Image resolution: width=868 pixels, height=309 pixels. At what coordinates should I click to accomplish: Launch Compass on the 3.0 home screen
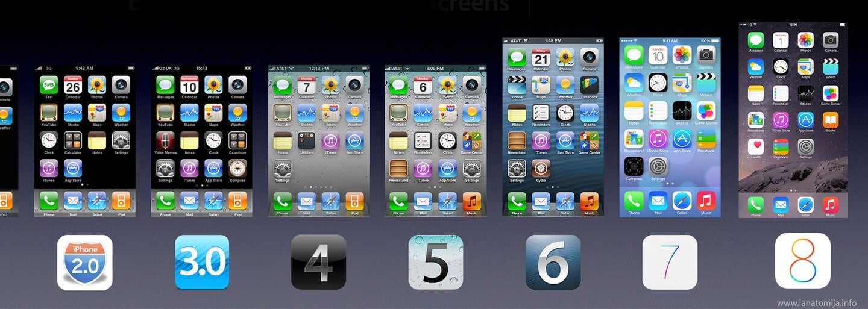point(237,168)
